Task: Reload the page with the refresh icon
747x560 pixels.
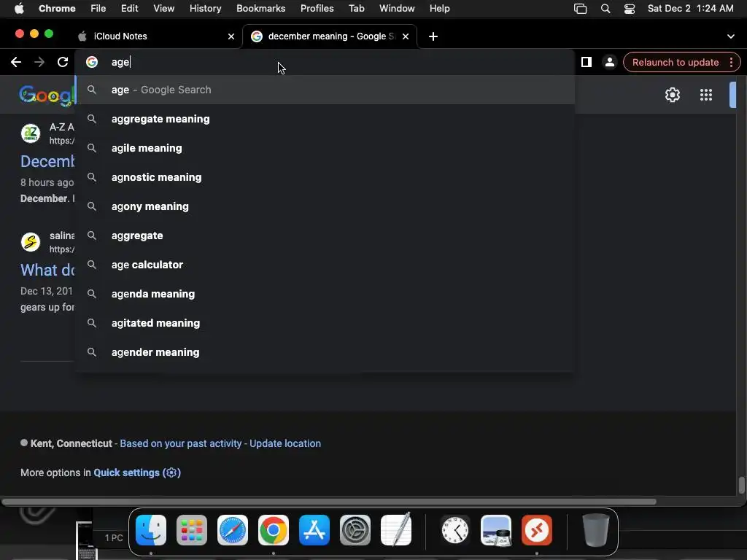Action: point(63,62)
